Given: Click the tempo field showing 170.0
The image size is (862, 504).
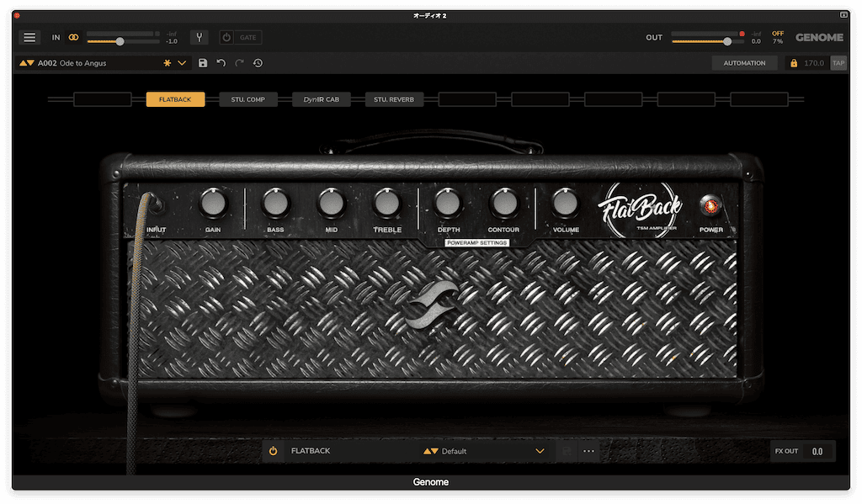Looking at the screenshot, I should tap(814, 63).
